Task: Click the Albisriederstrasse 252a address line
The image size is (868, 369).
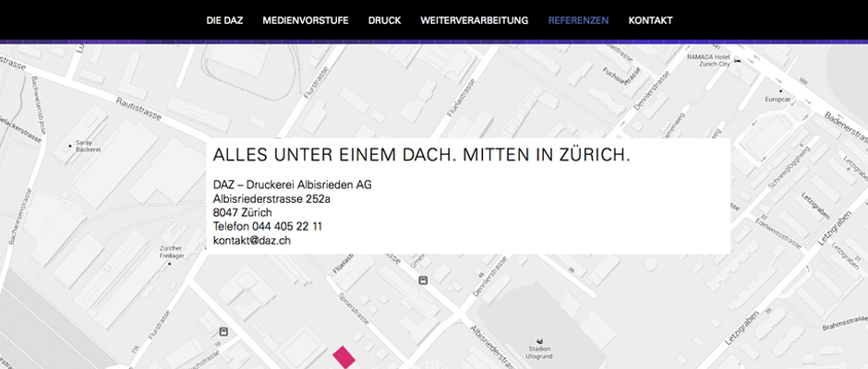Action: point(271,198)
